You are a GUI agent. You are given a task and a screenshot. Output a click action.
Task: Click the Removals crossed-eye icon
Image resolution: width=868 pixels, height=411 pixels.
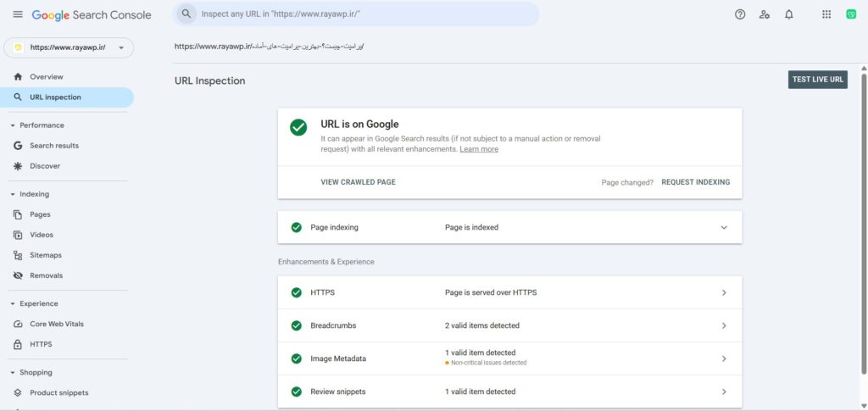(x=18, y=275)
